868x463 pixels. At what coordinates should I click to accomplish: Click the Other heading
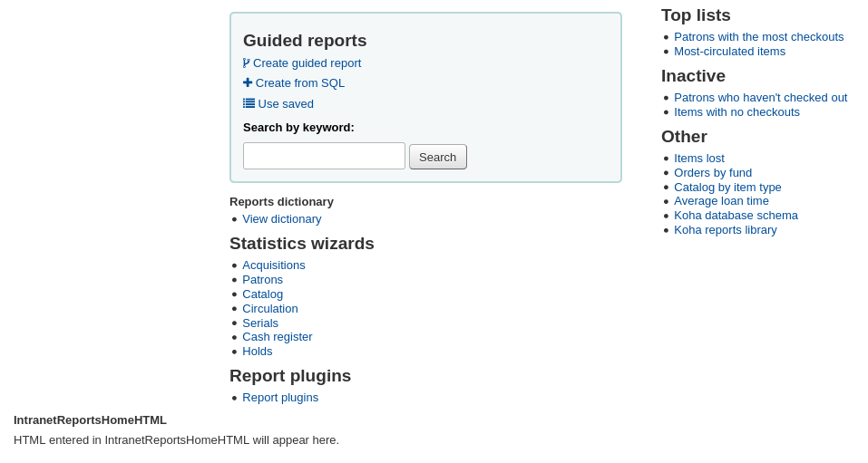pyautogui.click(x=684, y=137)
